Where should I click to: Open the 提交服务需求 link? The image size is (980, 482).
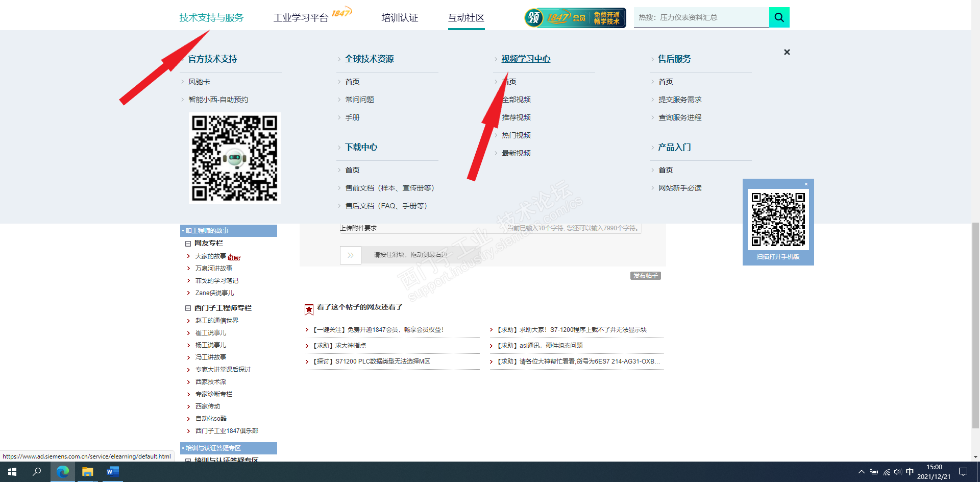680,100
